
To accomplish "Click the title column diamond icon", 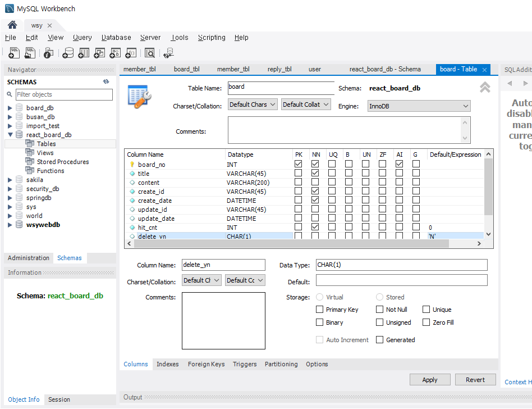I will tap(132, 173).
